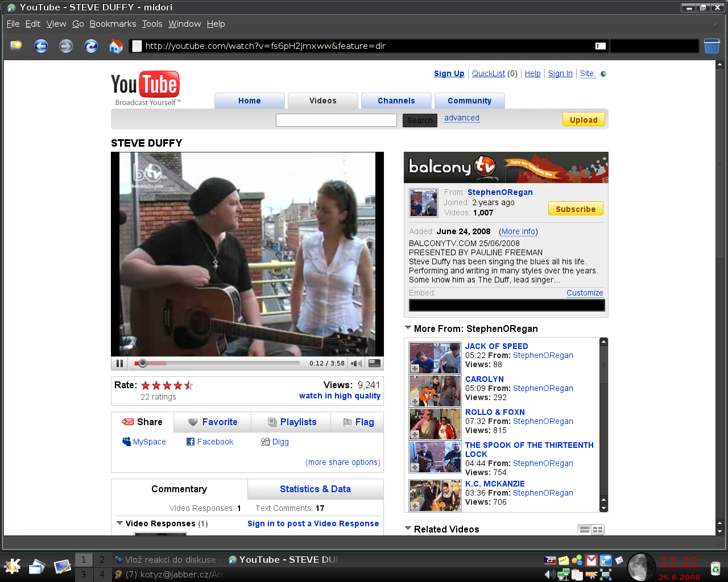This screenshot has width=728, height=582.
Task: Open THE SPOOK OF THE THIRTEENTH LOCK thumbnail
Action: tap(435, 457)
